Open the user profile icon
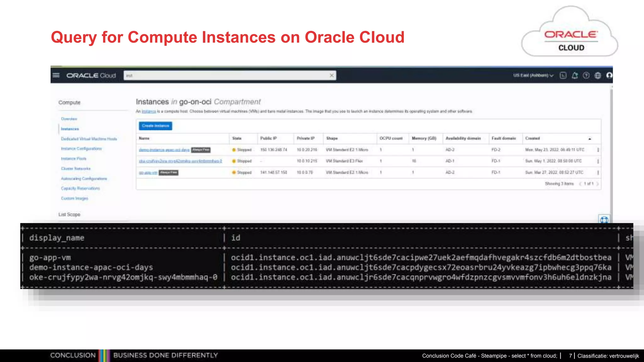 point(609,75)
